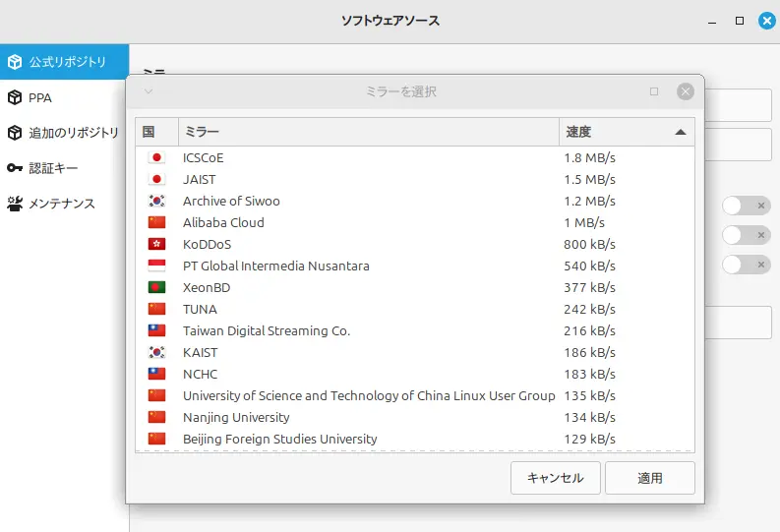This screenshot has height=532, width=780.
Task: Choose the Alibaba Cloud mirror
Action: [x=415, y=222]
